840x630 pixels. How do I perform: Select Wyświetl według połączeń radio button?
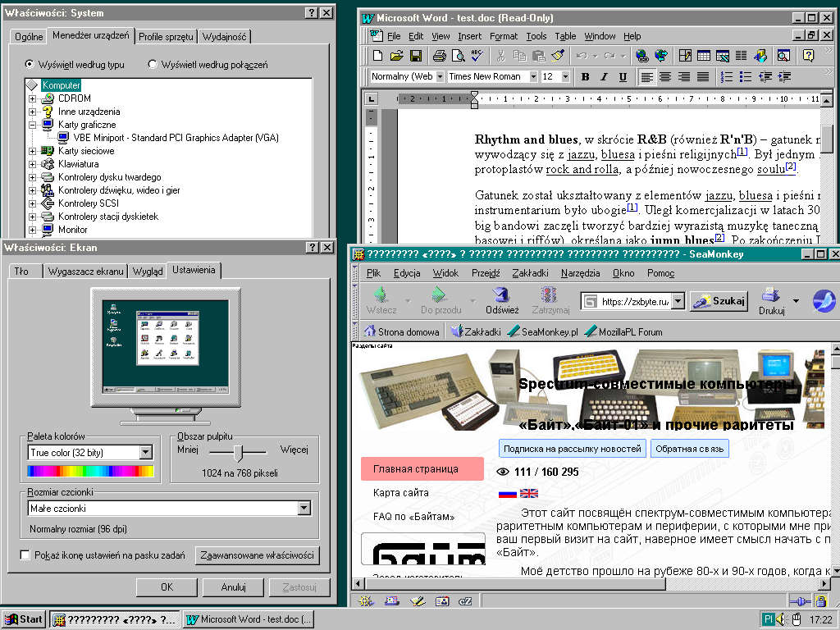point(153,64)
